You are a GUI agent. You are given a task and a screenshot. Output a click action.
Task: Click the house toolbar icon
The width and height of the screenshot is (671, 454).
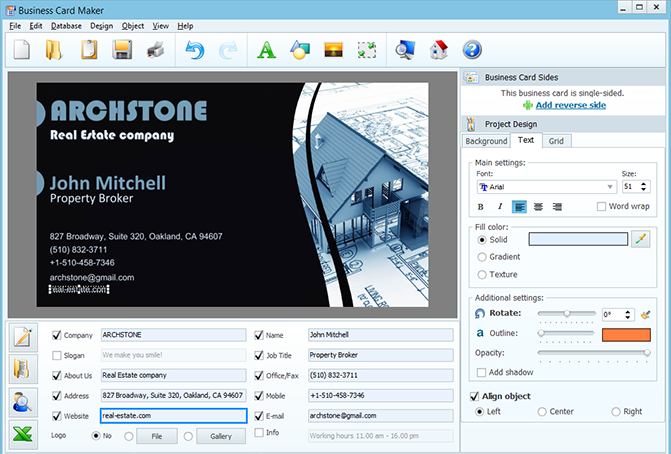coord(439,50)
